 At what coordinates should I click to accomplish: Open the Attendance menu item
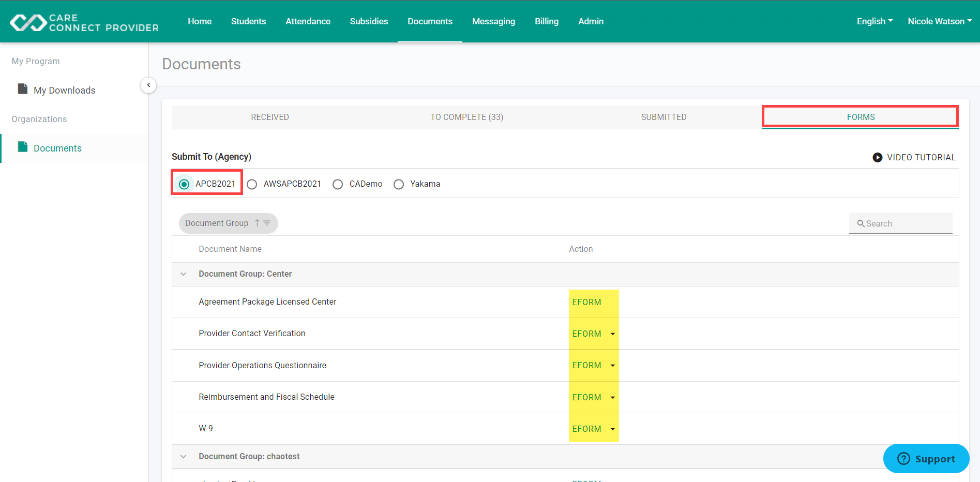[308, 21]
